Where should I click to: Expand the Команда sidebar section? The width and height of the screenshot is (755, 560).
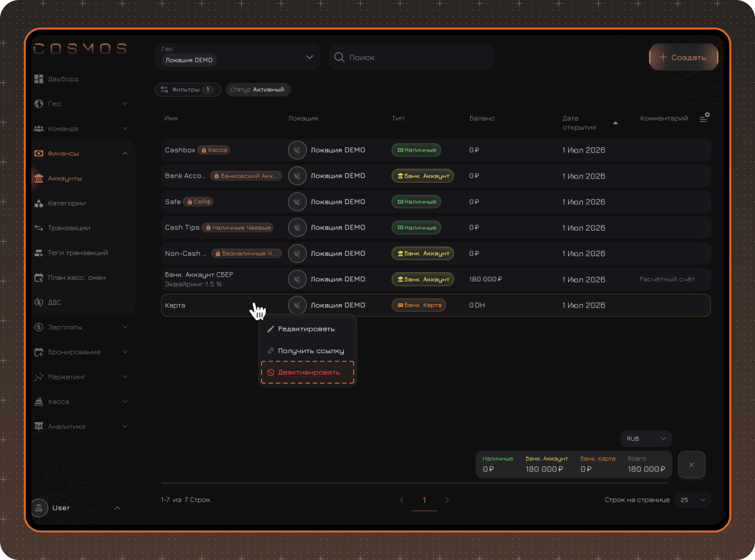(x=125, y=128)
